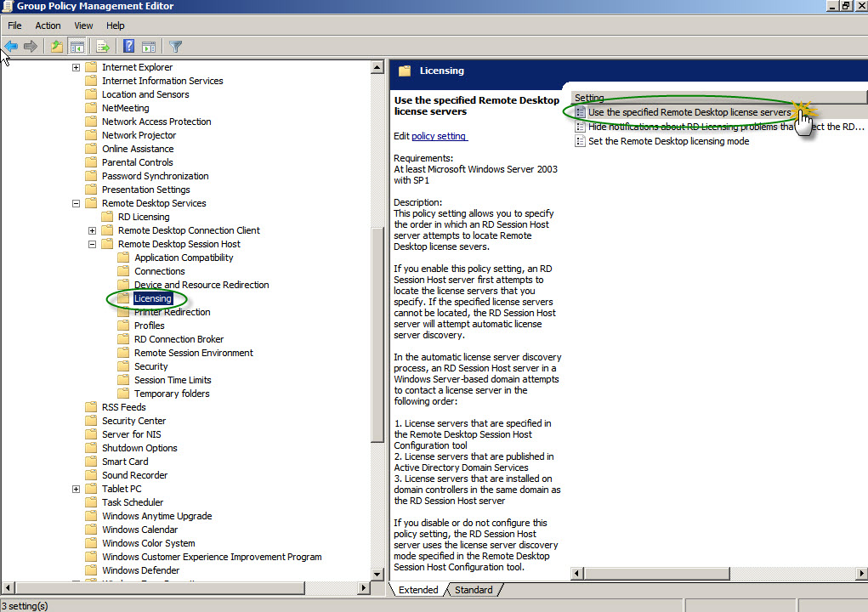Screen dimensions: 868x612
Task: Click the Setting column header
Action: (718, 98)
